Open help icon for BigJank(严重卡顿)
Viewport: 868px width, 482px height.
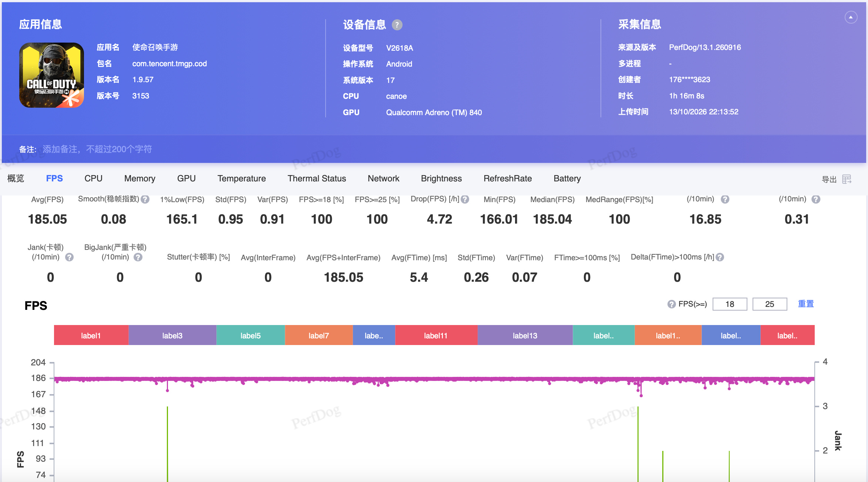[138, 257]
